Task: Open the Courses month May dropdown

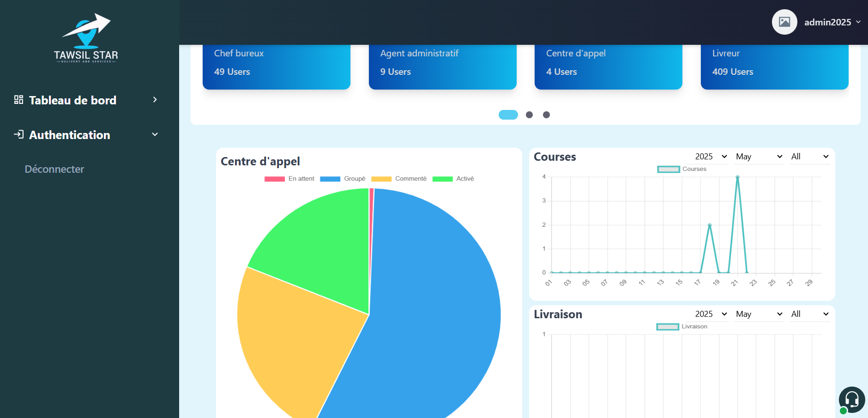Action: (759, 157)
